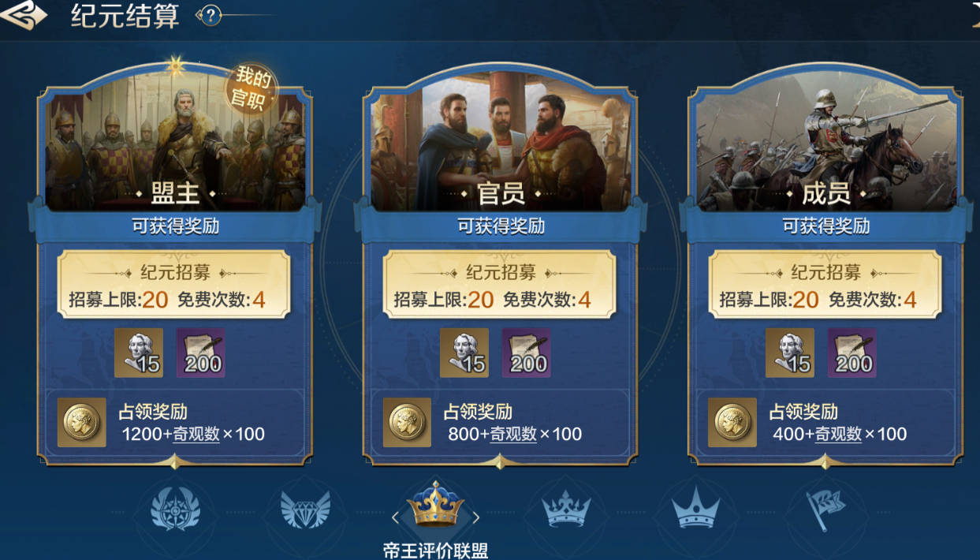Tap the 成员 cavalry portrait image

tap(826, 146)
